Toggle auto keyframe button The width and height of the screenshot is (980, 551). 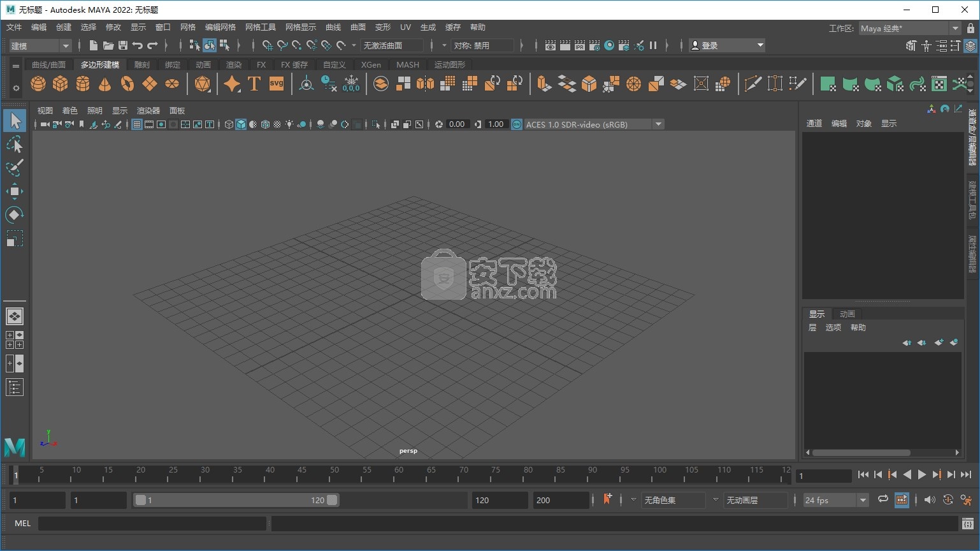point(948,500)
